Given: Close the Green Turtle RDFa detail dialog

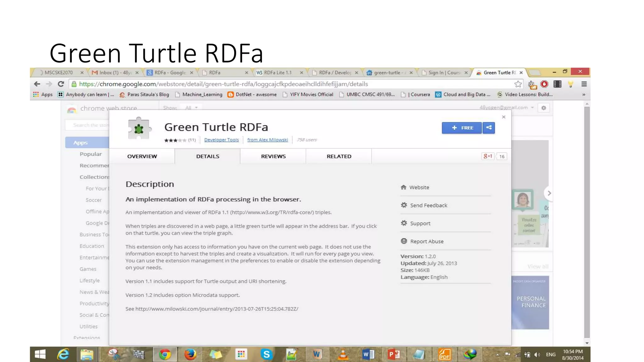Looking at the screenshot, I should tap(504, 117).
